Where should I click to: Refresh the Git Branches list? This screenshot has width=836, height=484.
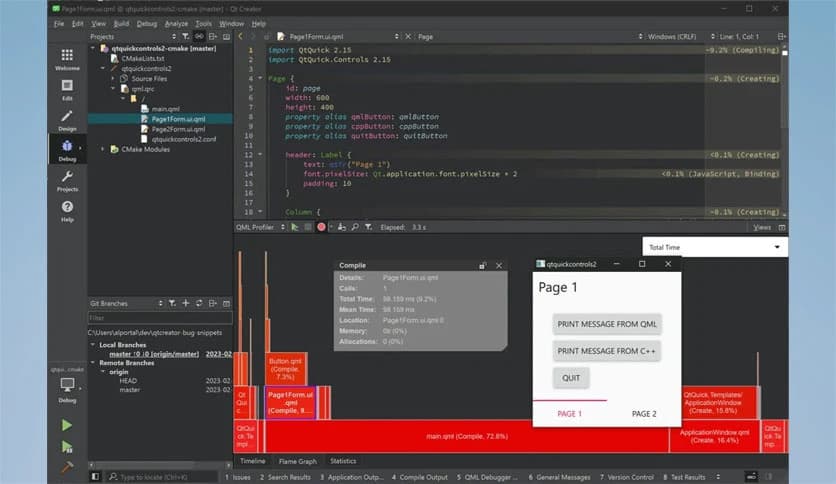(x=199, y=303)
